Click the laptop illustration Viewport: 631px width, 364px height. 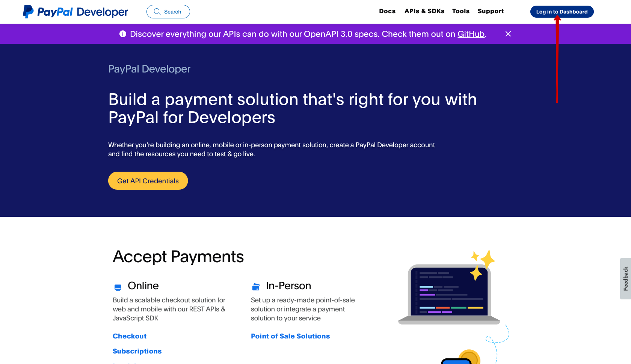click(449, 295)
